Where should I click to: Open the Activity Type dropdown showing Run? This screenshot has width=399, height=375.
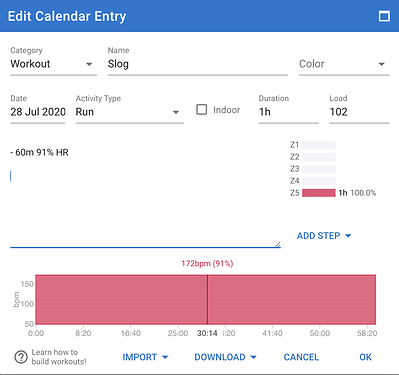[130, 112]
